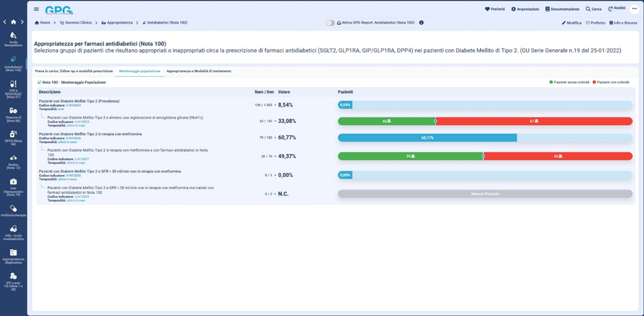644x316 pixels.
Task: Open Appropriatezza e Modalità di trattamento tab
Action: point(199,71)
